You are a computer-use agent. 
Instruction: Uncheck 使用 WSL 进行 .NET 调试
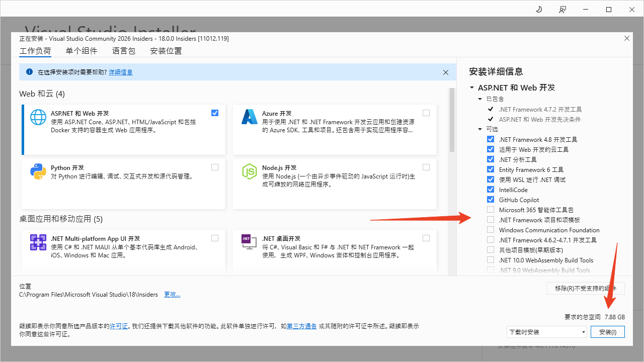491,179
